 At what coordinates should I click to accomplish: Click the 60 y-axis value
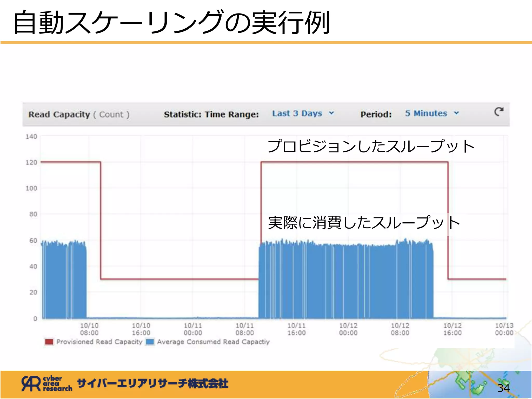click(33, 241)
